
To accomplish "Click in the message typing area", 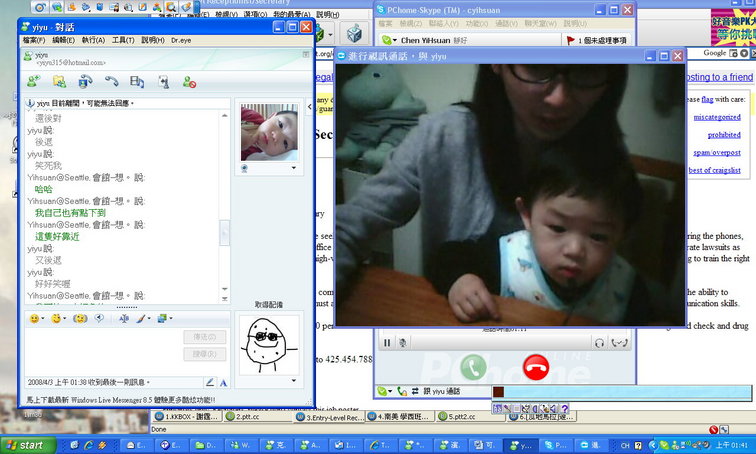I will pos(103,351).
